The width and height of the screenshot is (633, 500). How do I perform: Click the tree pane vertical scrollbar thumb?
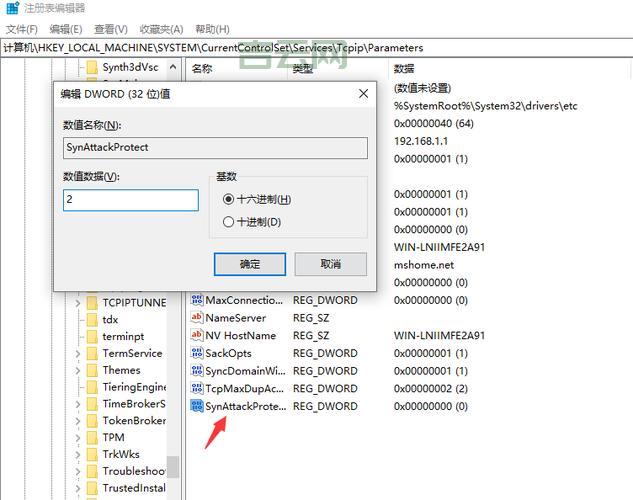point(173,466)
